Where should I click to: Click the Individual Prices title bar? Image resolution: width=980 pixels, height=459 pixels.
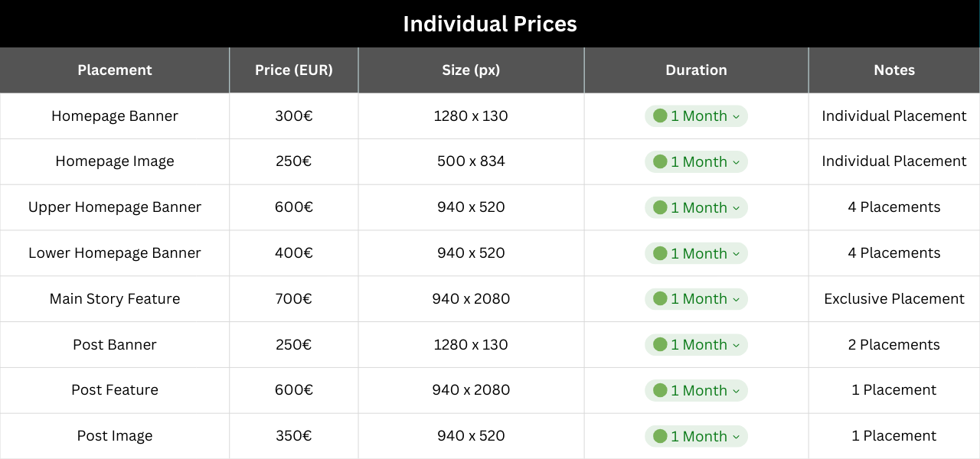(490, 24)
